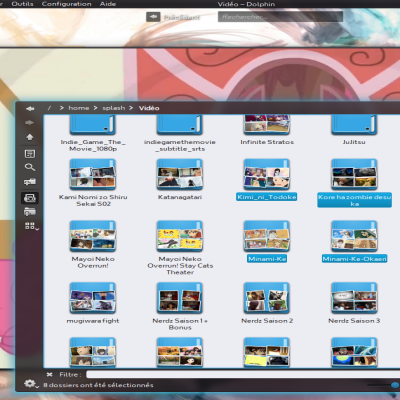
Task: Click the folder icon in the vertical toolbar
Action: pyautogui.click(x=30, y=212)
